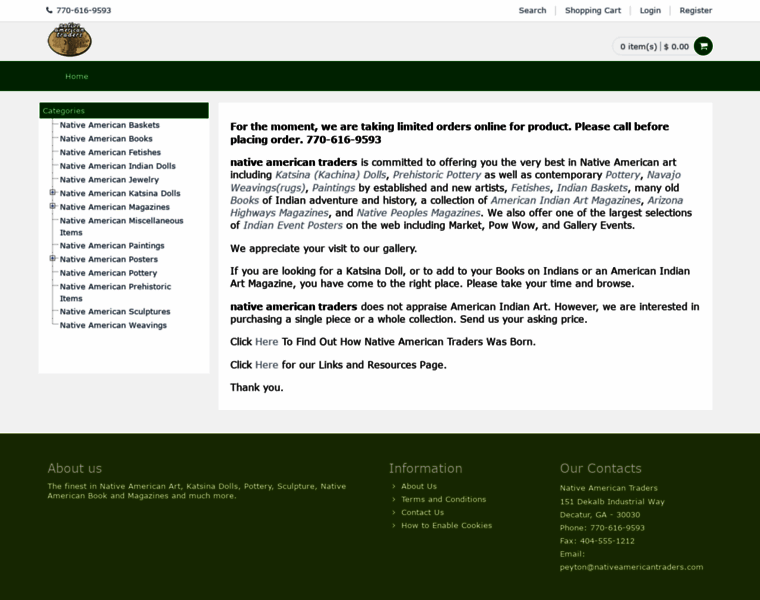Expand Native American Katsina Dolls category
Image resolution: width=760 pixels, height=600 pixels.
point(53,192)
